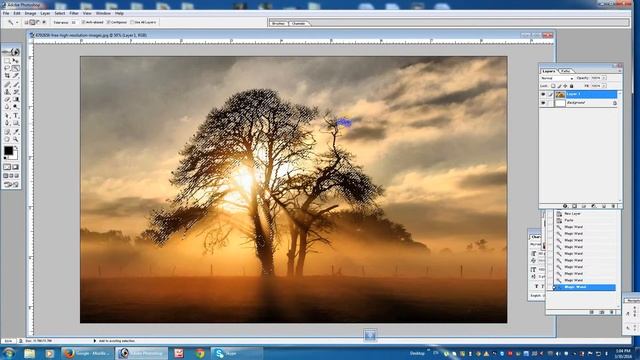Delete current state in History panel
The image size is (640, 360).
tap(612, 312)
